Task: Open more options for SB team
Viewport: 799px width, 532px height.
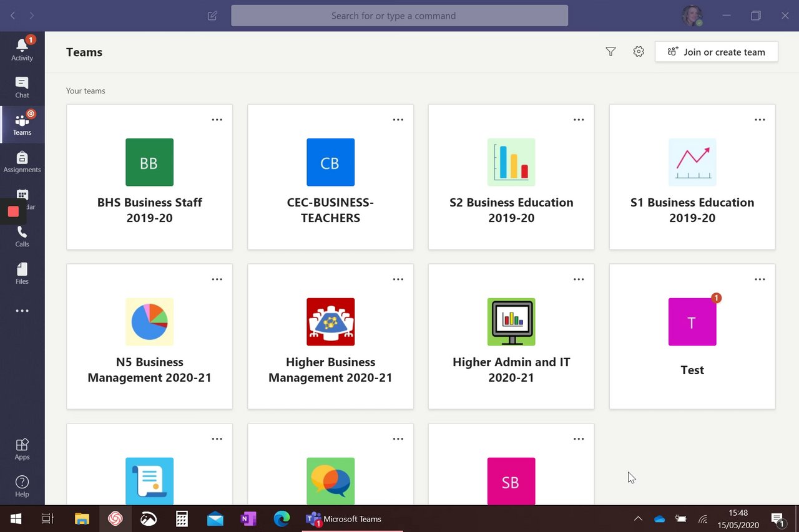Action: [579, 439]
